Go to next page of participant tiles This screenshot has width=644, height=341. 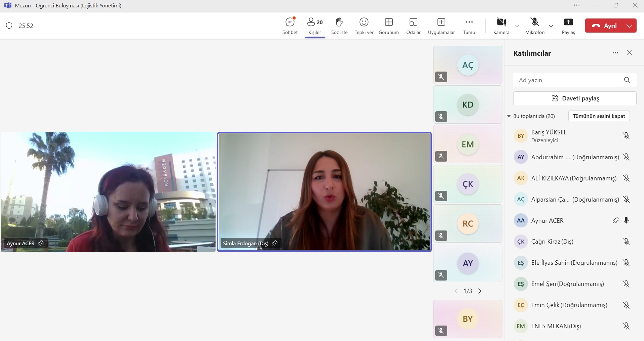point(480,291)
